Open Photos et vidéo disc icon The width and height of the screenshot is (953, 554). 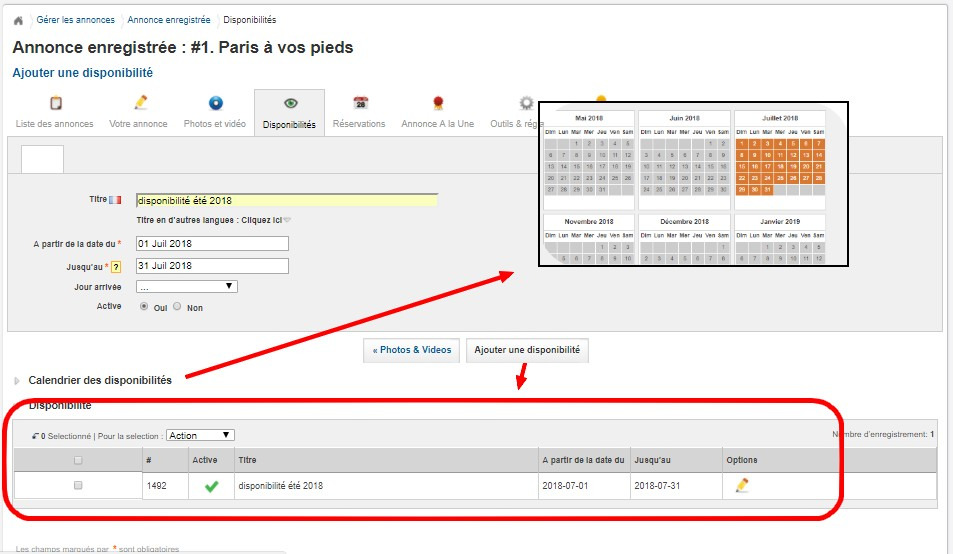click(215, 103)
